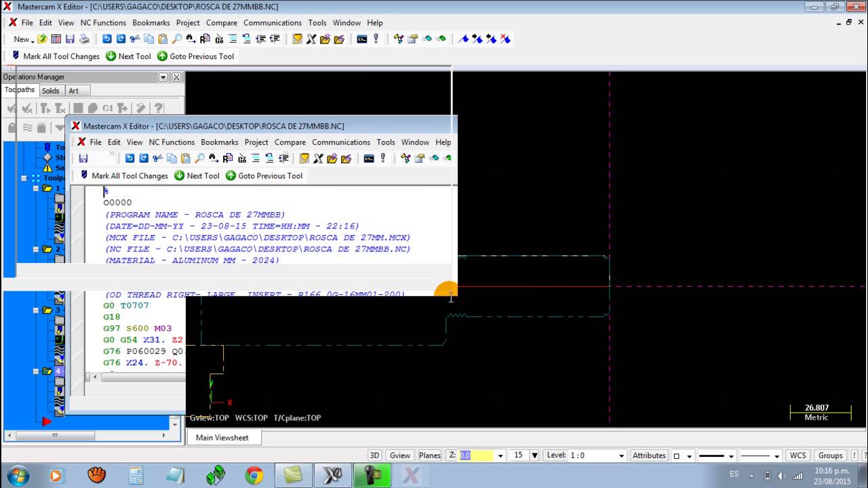Click the system color 15 field in status bar
This screenshot has width=868, height=488.
pos(519,455)
